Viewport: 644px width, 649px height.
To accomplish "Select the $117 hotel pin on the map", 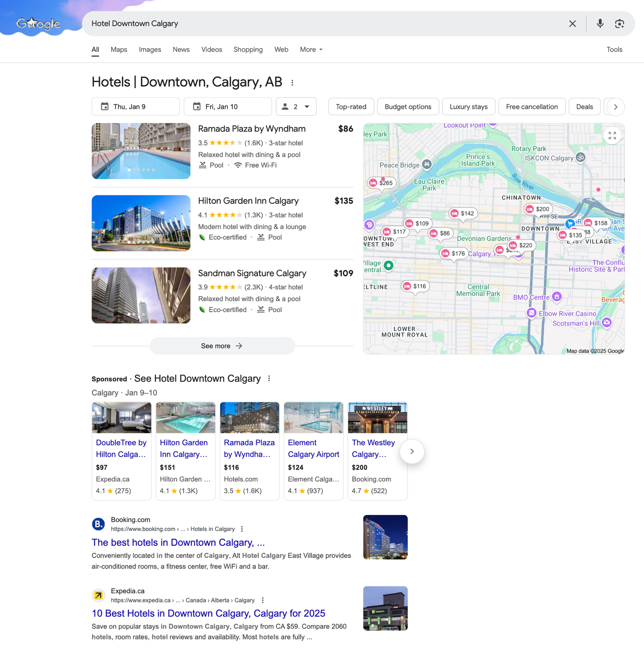I will tap(395, 232).
